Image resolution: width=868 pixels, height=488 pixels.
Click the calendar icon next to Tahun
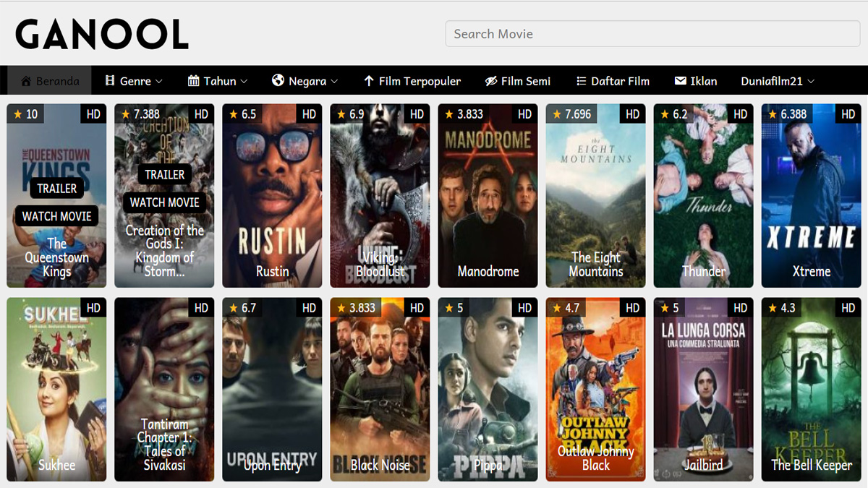192,81
